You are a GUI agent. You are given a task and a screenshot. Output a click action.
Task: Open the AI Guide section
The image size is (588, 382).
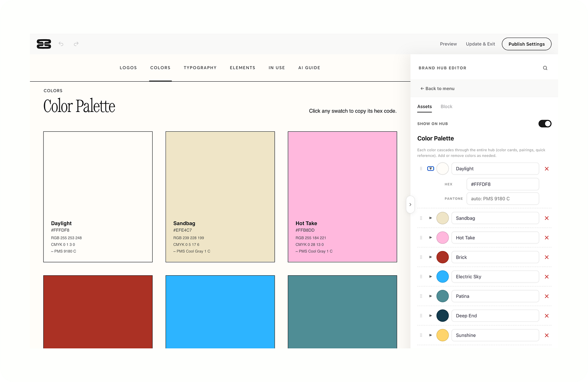coord(309,68)
